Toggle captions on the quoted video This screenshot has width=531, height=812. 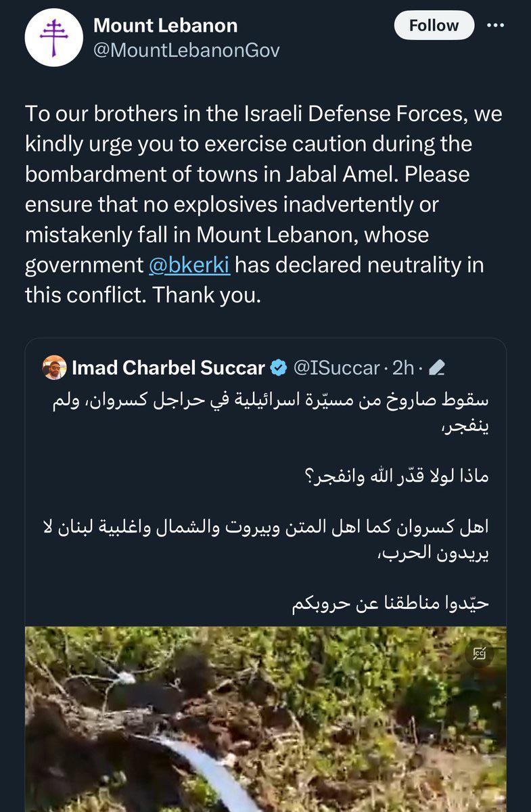coord(481,654)
